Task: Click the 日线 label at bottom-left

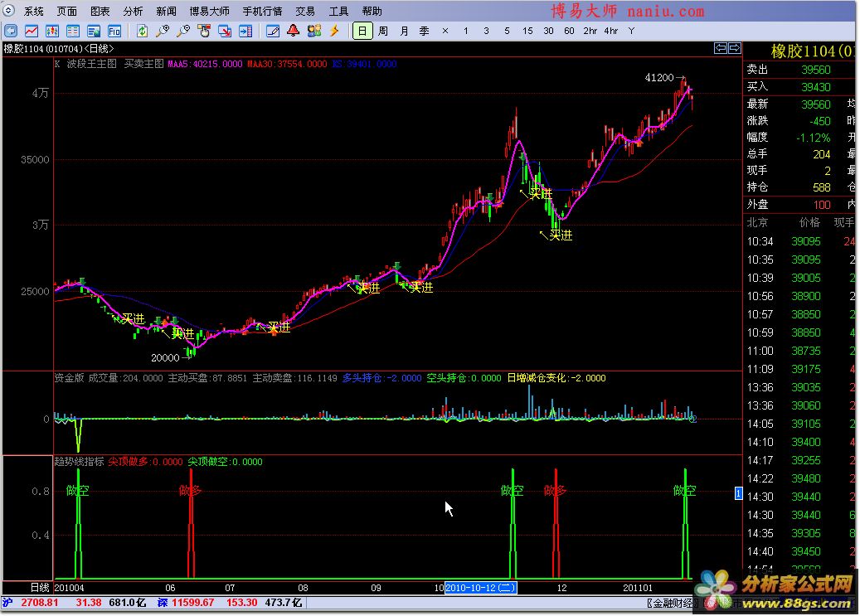Action: point(40,588)
